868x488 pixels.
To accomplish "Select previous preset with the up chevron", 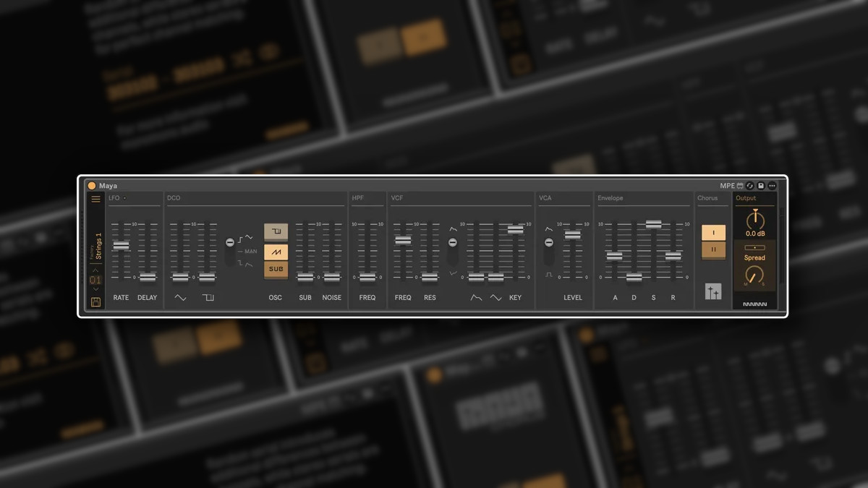I will [95, 270].
